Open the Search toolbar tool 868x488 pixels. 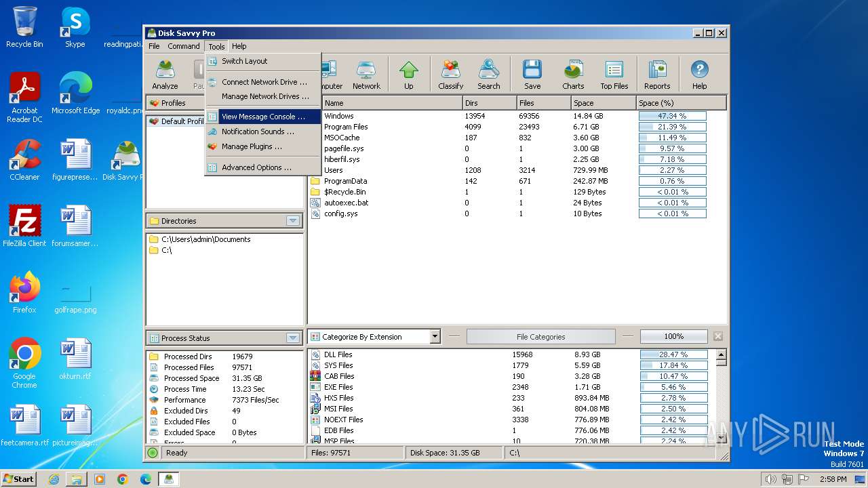(x=488, y=75)
